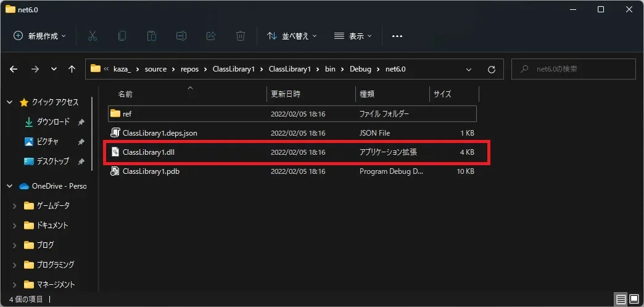Expand the ドキュメント folder

coord(14,226)
